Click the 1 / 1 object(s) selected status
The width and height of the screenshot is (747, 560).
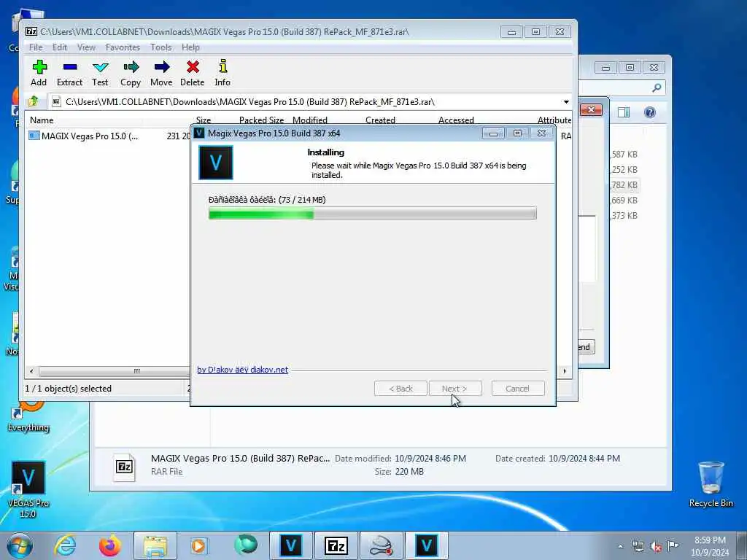point(68,389)
